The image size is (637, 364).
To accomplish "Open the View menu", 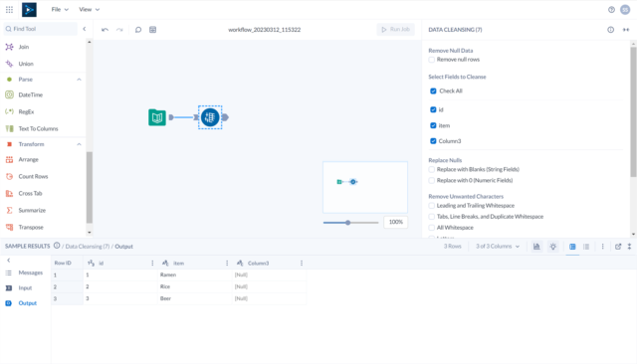I will click(x=89, y=9).
